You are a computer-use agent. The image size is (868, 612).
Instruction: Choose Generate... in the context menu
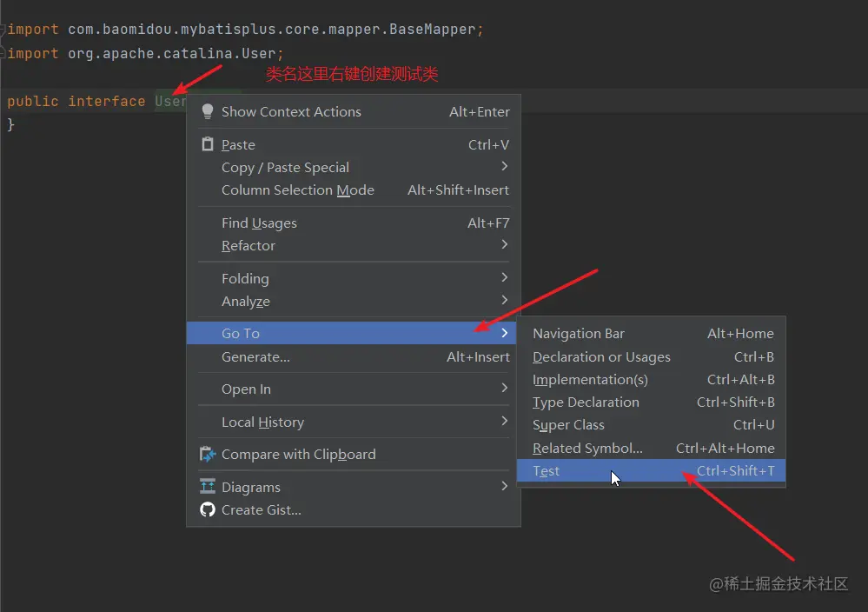pyautogui.click(x=255, y=356)
